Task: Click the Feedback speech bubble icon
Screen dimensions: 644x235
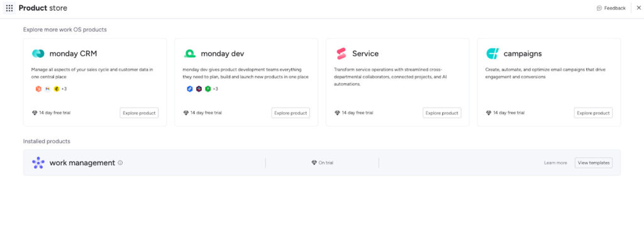Action: (599, 8)
